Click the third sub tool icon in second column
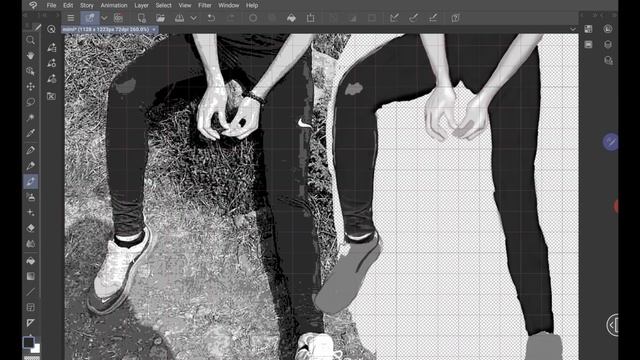This screenshot has width=640, height=360. [x=51, y=78]
